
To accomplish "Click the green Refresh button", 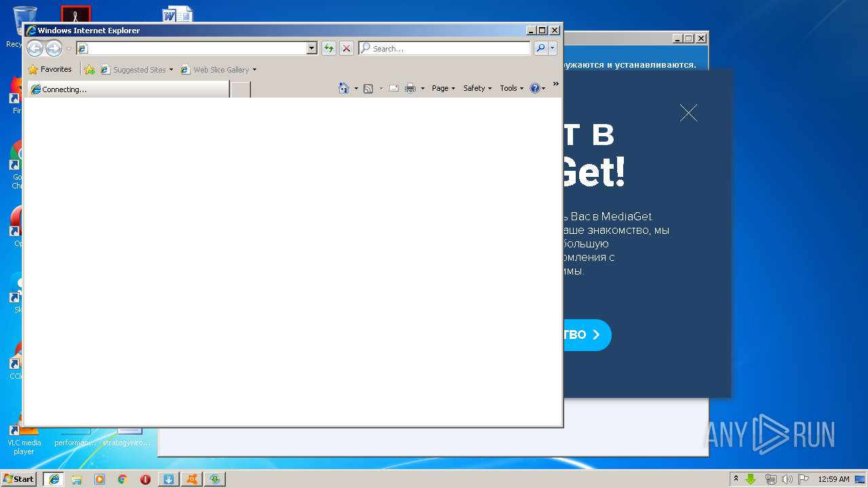I will coord(329,48).
